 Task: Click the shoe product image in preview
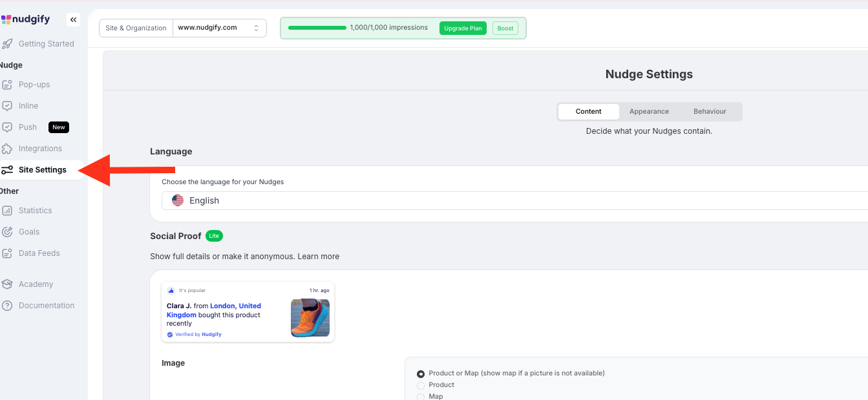point(310,318)
